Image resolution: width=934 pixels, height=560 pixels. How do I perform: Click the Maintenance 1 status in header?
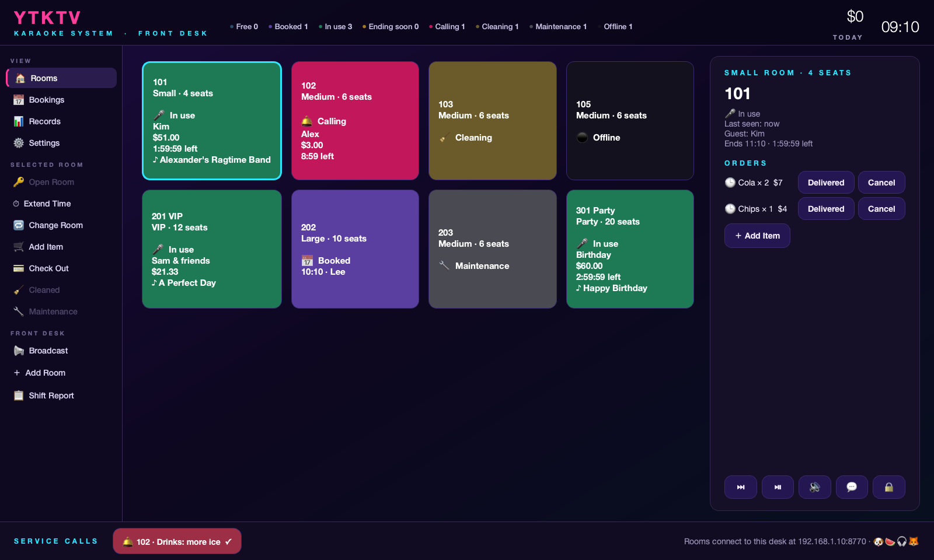click(x=558, y=27)
